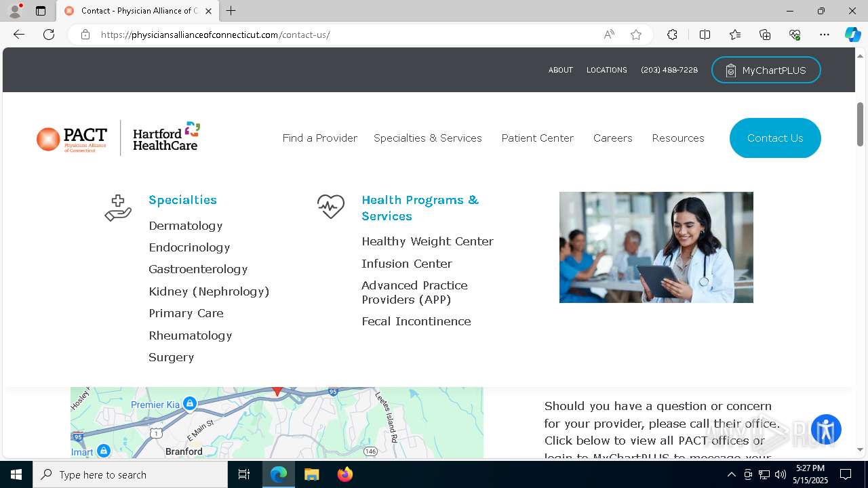This screenshot has height=488, width=868.
Task: Click the page vertical scrollbar thumb
Action: [860, 125]
